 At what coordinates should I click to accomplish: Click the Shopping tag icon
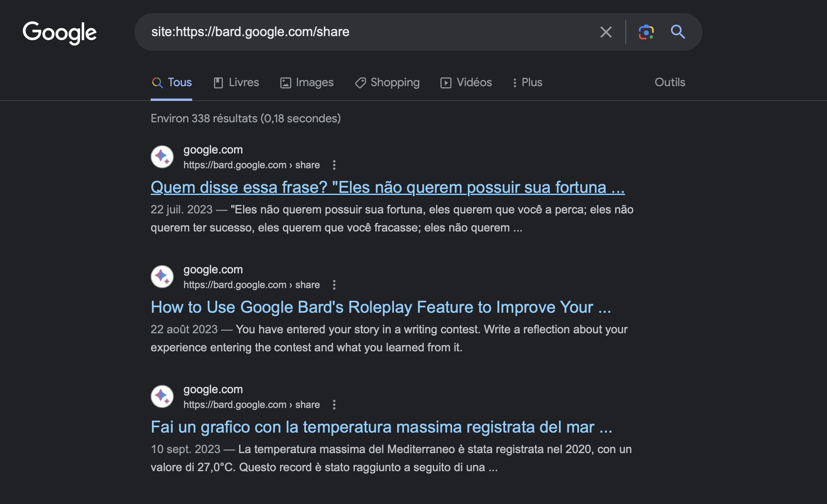(360, 83)
